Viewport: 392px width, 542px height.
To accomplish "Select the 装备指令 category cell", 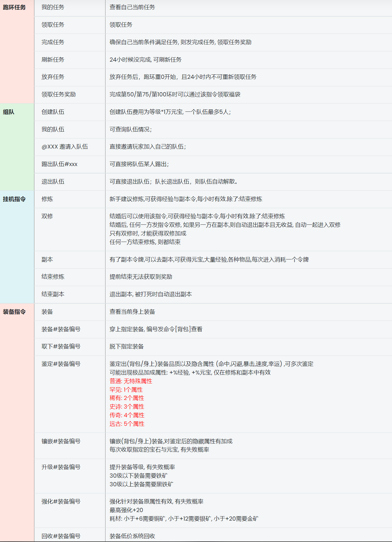I will click(17, 423).
